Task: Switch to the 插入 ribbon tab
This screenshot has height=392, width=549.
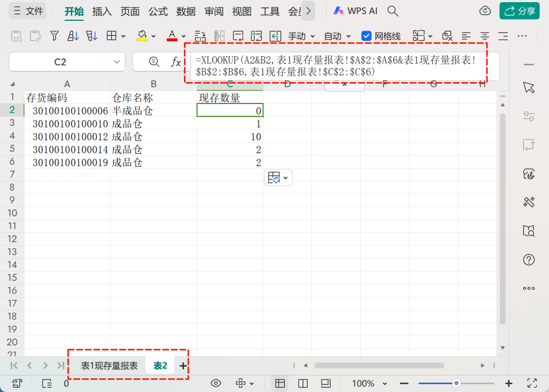Action: (101, 12)
